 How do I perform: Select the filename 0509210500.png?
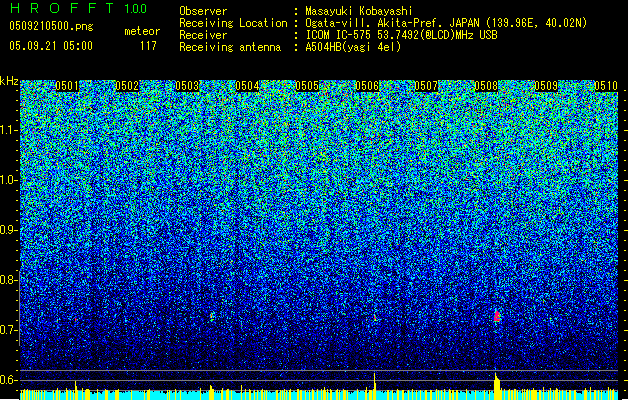click(x=51, y=26)
